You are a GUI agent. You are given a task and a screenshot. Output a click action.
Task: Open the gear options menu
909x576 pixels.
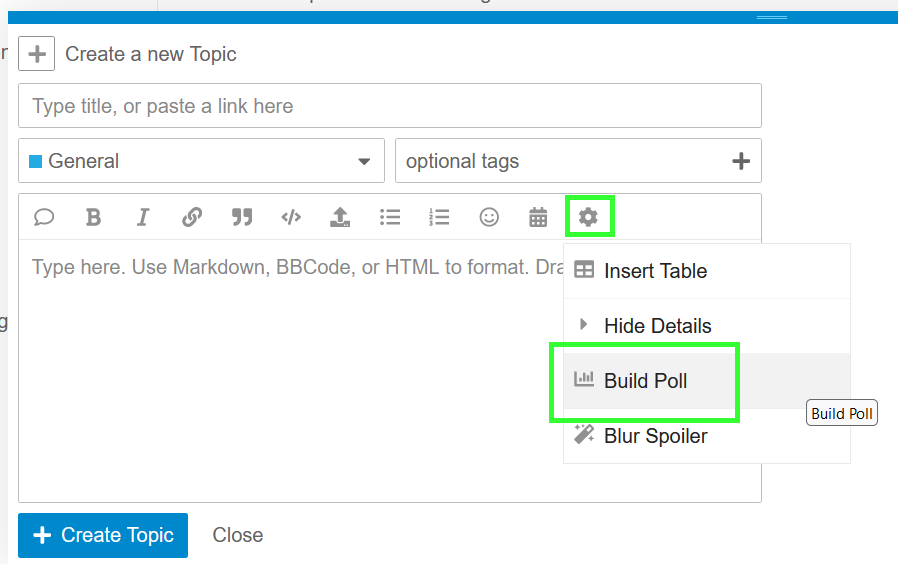pos(588,217)
